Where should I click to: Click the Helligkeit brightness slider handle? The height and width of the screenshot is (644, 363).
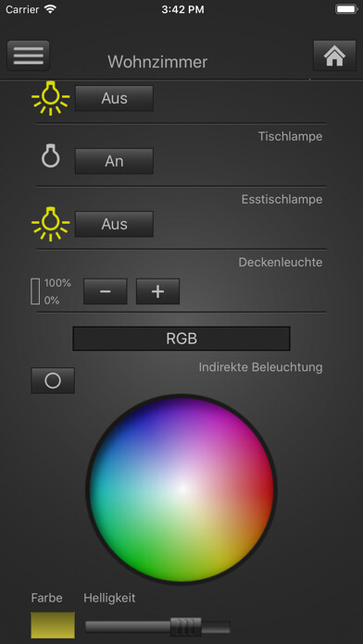[186, 626]
